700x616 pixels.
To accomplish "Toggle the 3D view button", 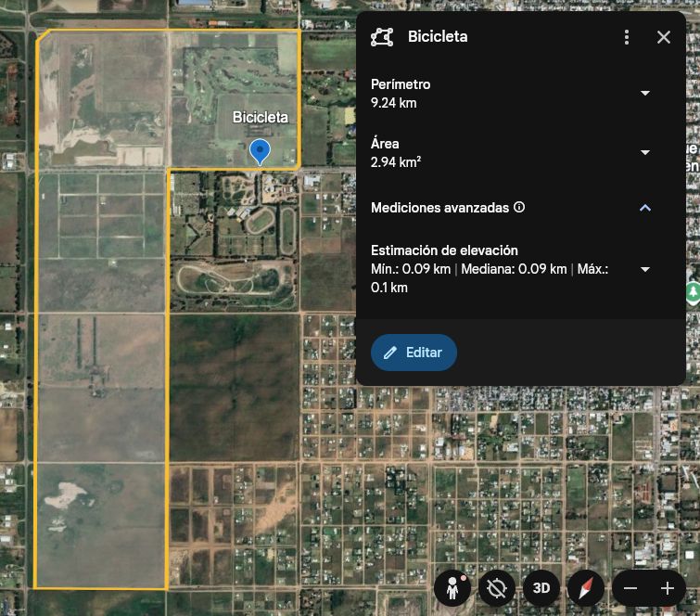I will [x=541, y=588].
